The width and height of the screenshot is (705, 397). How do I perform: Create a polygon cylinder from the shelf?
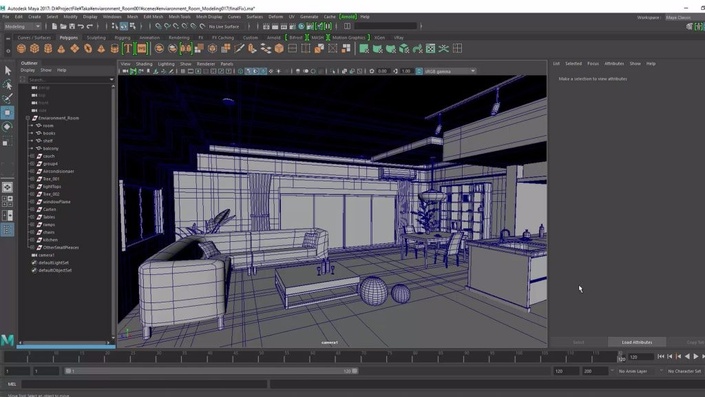point(48,49)
